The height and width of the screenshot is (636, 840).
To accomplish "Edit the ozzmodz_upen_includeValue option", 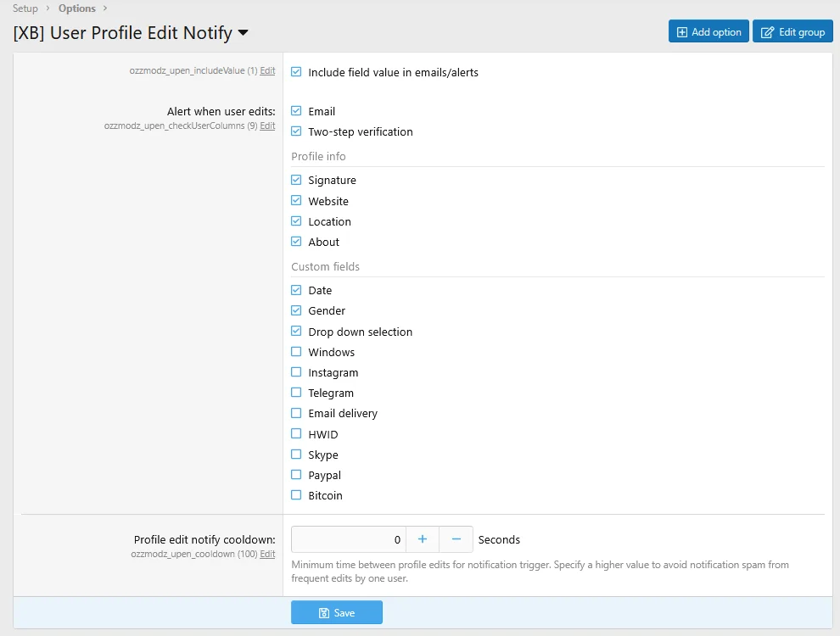I will tap(267, 71).
